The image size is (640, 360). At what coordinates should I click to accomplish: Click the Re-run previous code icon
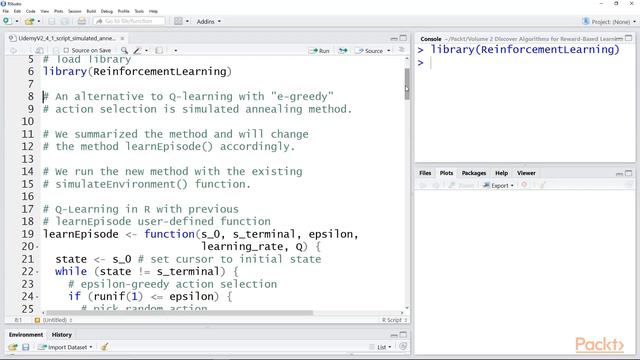pyautogui.click(x=343, y=51)
